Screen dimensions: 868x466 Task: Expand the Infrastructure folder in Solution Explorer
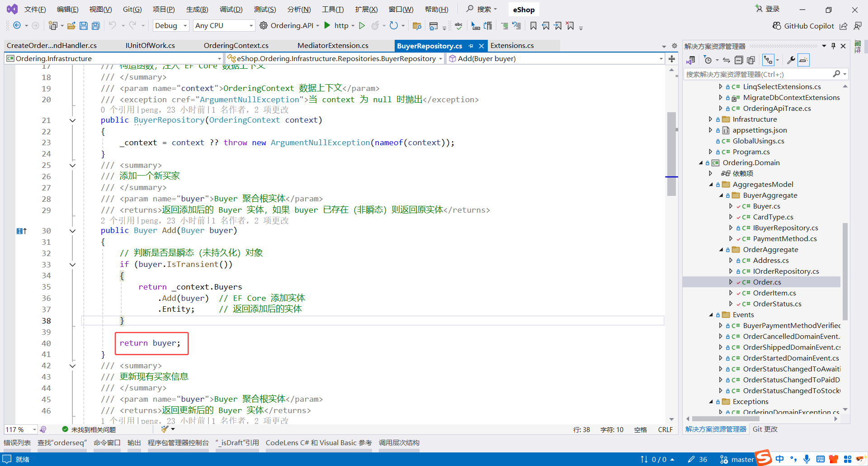click(x=710, y=119)
